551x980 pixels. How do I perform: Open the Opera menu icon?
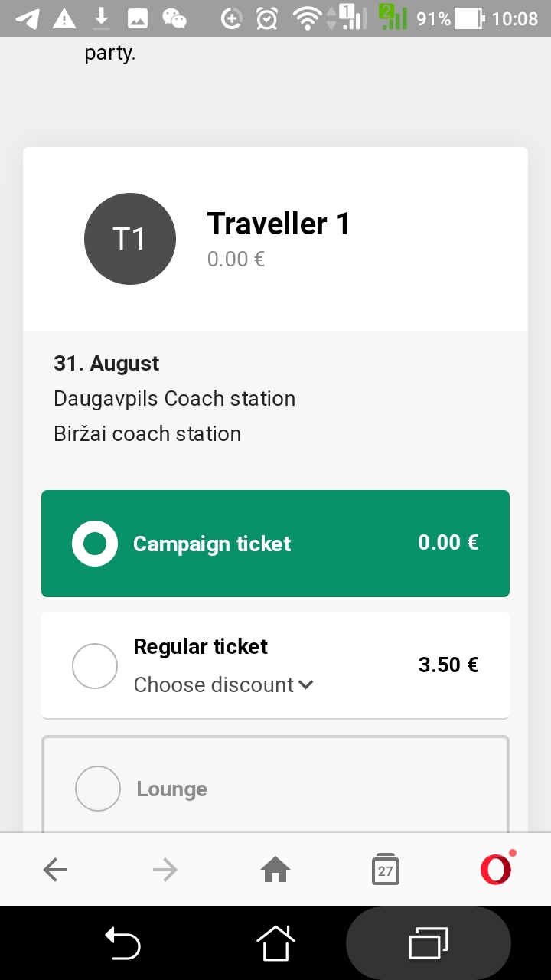(x=496, y=869)
